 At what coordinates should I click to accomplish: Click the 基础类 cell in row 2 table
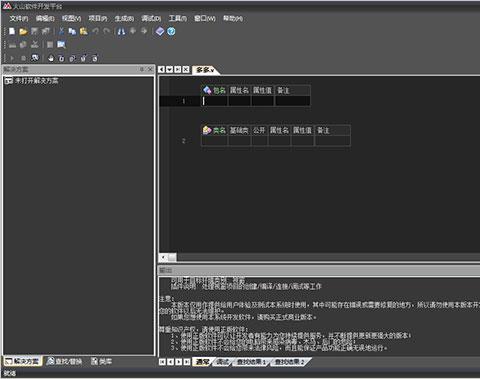click(239, 141)
